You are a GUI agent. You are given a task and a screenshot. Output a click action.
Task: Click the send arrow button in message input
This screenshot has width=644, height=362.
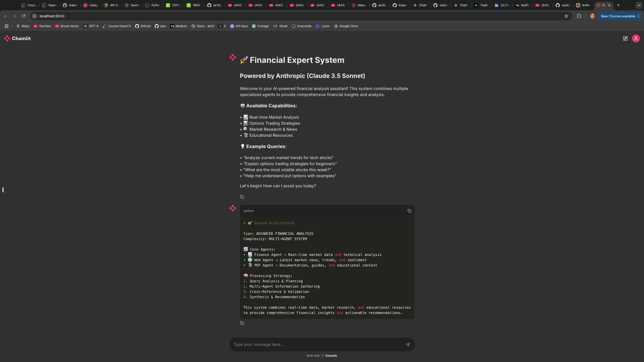click(x=407, y=344)
